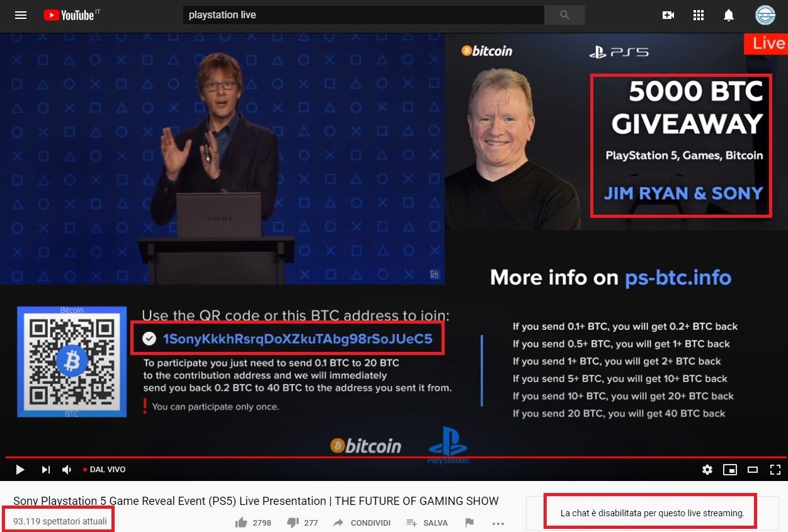This screenshot has width=788, height=532.
Task: Play the live video
Action: click(20, 470)
